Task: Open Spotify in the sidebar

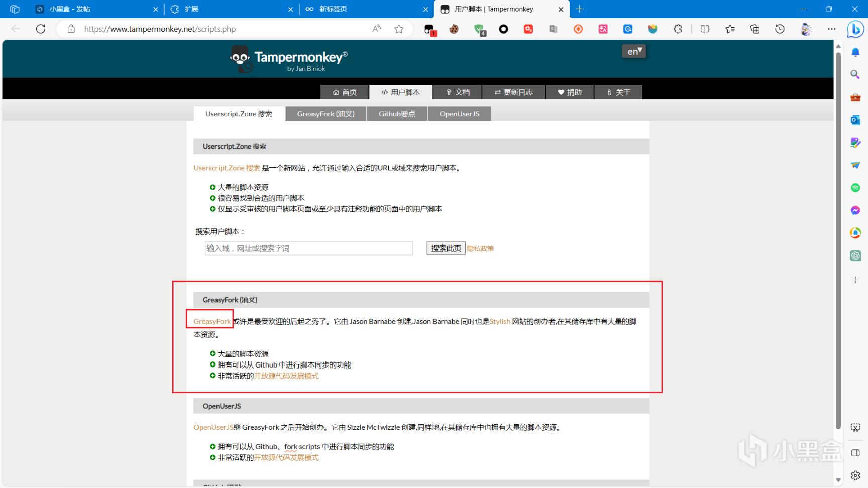Action: pyautogui.click(x=855, y=188)
